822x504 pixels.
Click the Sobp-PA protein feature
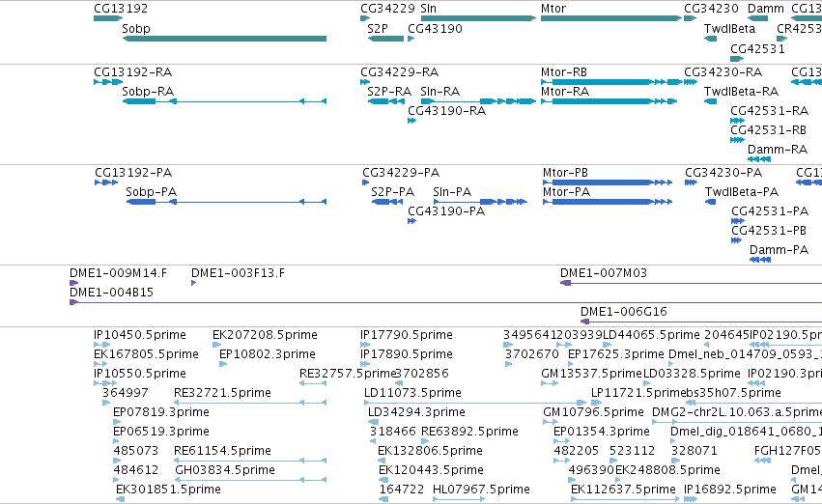[226, 202]
